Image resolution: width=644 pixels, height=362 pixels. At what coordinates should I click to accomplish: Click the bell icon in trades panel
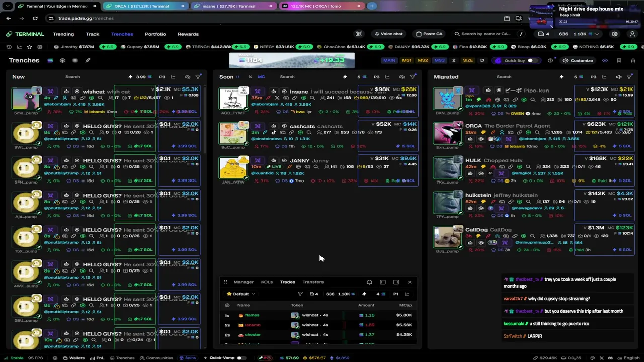(x=369, y=282)
